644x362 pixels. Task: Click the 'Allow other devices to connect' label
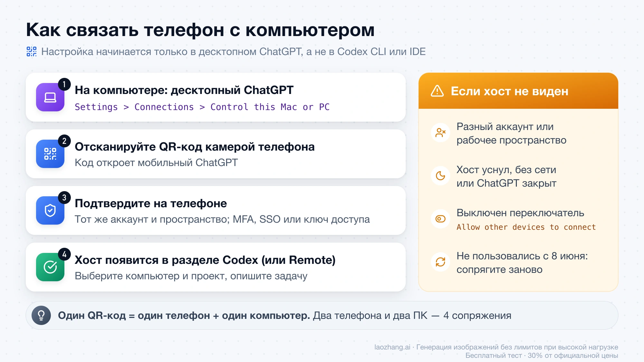point(526,227)
